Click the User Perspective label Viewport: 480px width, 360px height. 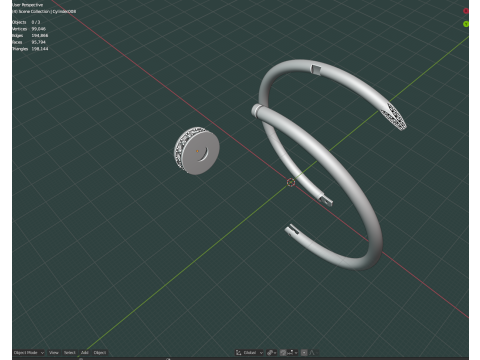pos(28,5)
